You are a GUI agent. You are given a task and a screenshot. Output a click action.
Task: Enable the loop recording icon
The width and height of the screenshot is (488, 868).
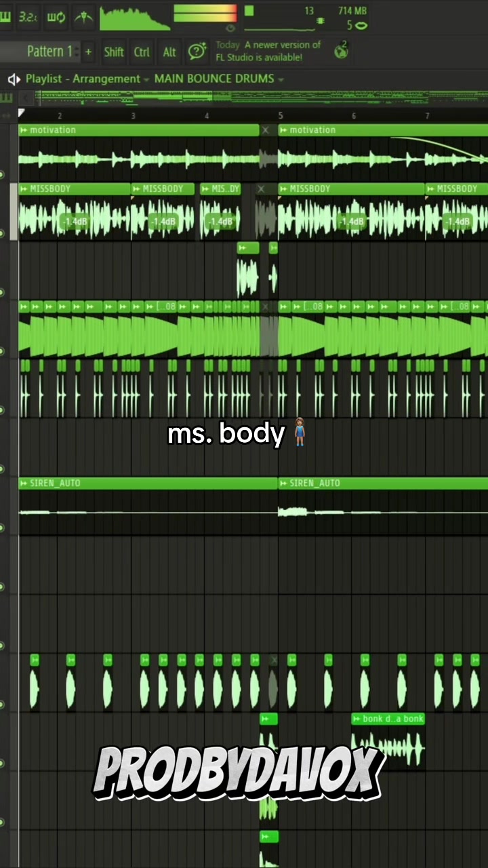pyautogui.click(x=56, y=16)
